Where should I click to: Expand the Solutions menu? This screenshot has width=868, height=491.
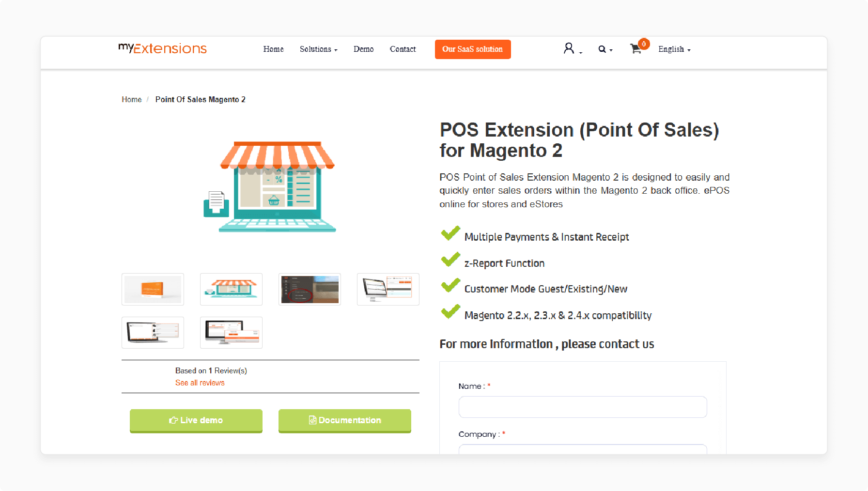(318, 49)
